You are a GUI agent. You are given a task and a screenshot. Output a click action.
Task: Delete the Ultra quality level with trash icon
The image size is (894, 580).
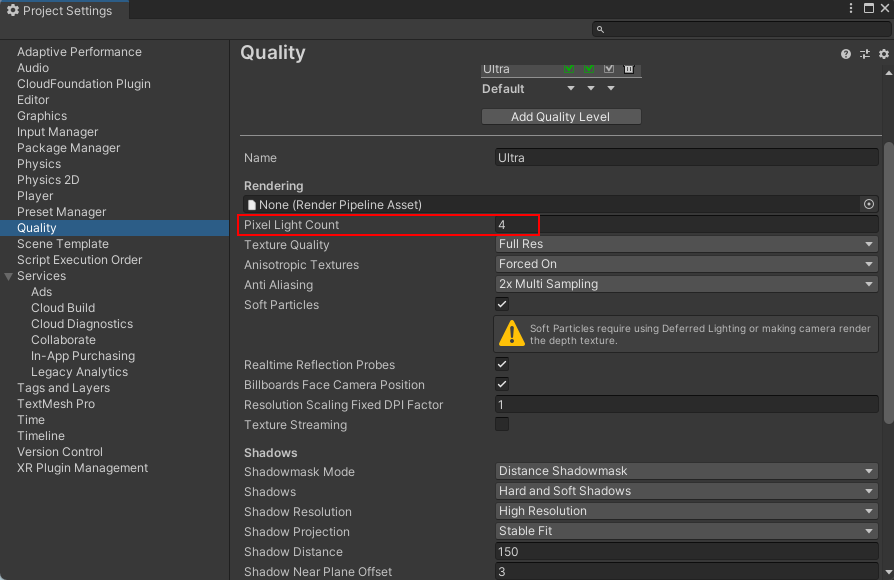[629, 69]
